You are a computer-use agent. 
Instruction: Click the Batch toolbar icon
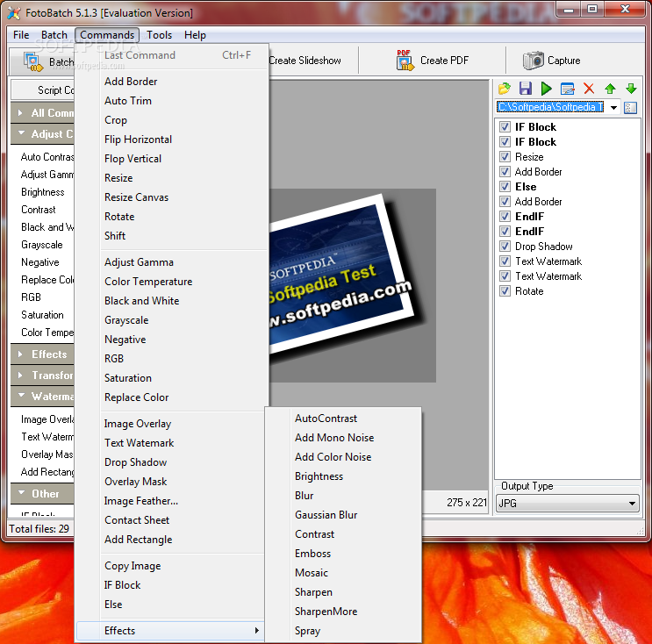(32, 61)
